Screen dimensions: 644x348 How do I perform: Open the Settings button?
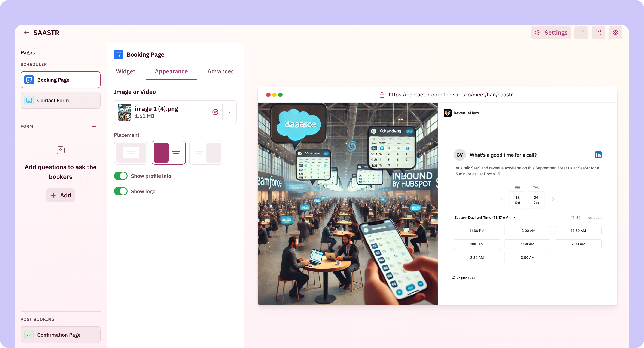coord(551,33)
